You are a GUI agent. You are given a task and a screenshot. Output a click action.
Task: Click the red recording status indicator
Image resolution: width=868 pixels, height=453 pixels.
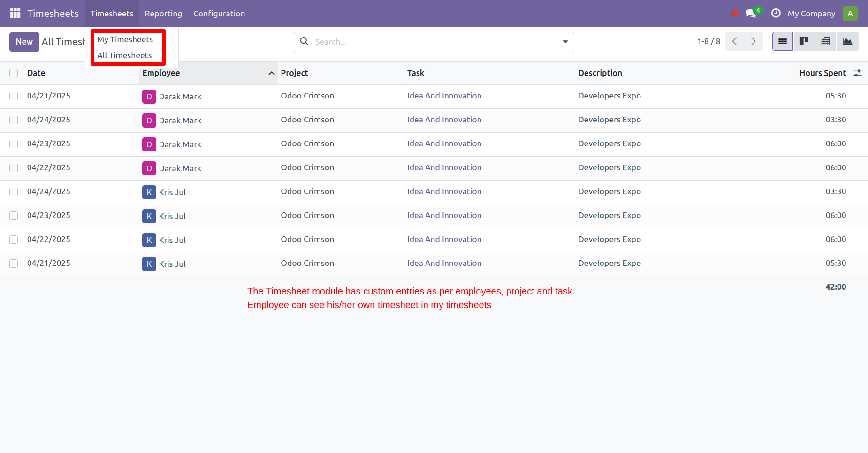[735, 13]
